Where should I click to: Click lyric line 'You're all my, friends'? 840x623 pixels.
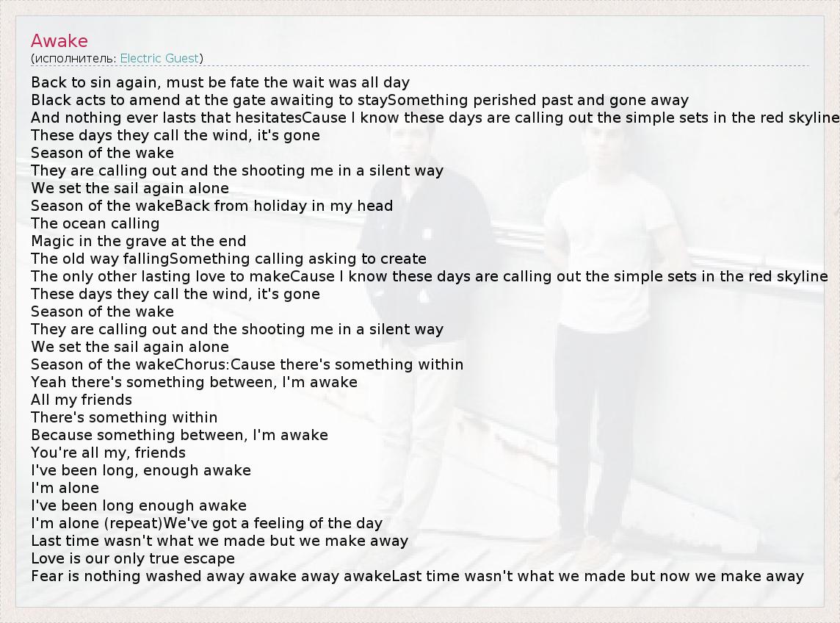108,453
